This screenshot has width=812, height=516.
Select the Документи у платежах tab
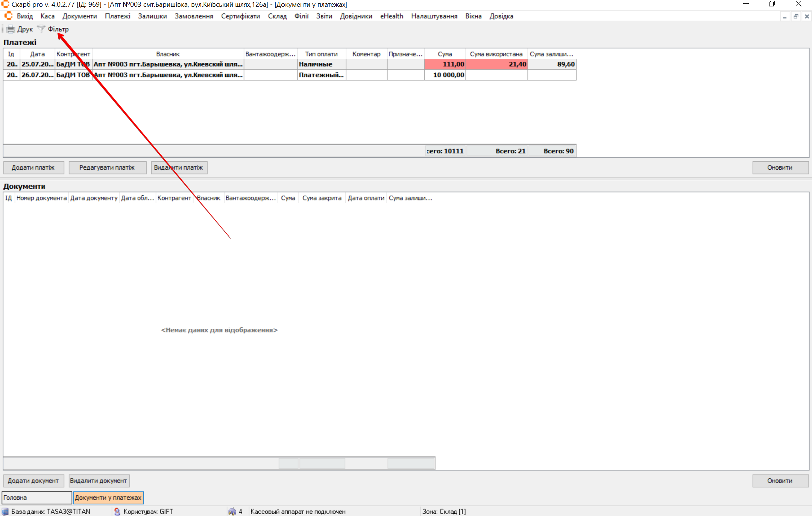click(108, 498)
